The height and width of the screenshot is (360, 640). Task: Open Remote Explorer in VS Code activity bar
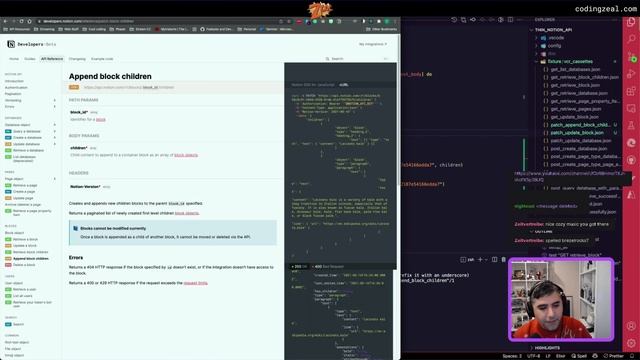631,109
